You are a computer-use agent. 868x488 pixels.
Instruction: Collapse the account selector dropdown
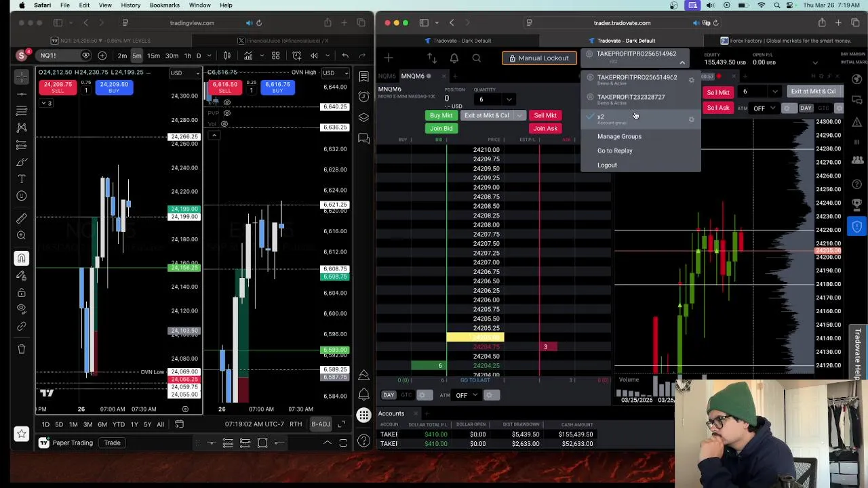tap(682, 62)
